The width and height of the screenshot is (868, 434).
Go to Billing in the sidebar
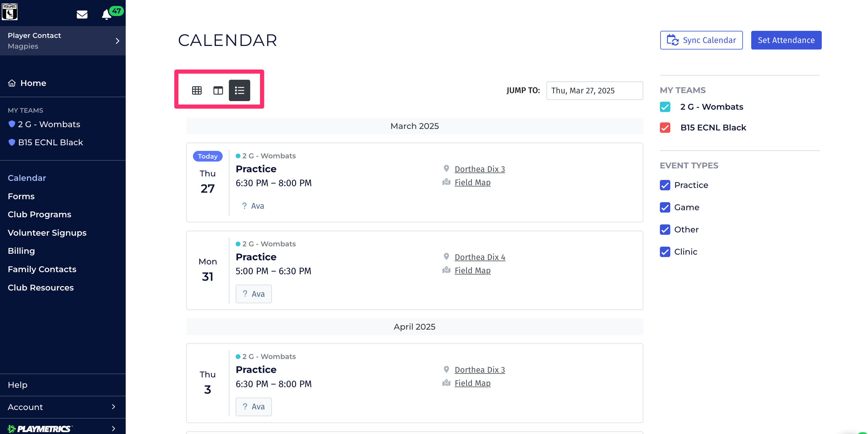coord(21,251)
